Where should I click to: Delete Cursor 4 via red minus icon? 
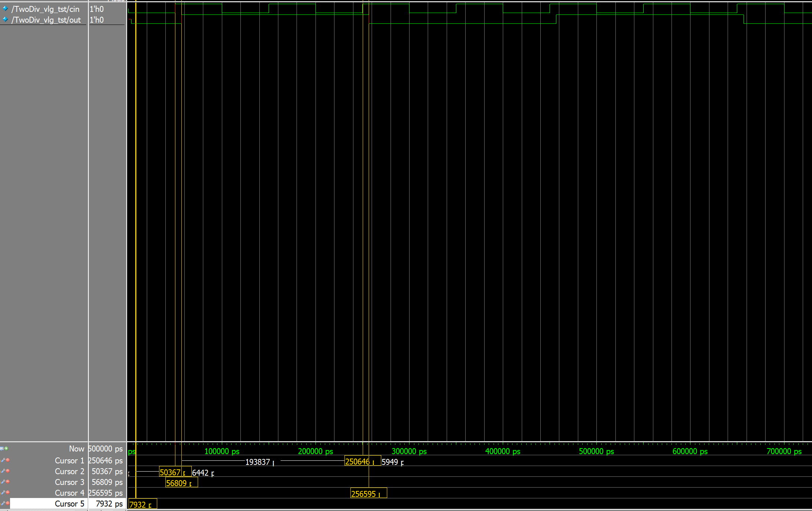8,493
